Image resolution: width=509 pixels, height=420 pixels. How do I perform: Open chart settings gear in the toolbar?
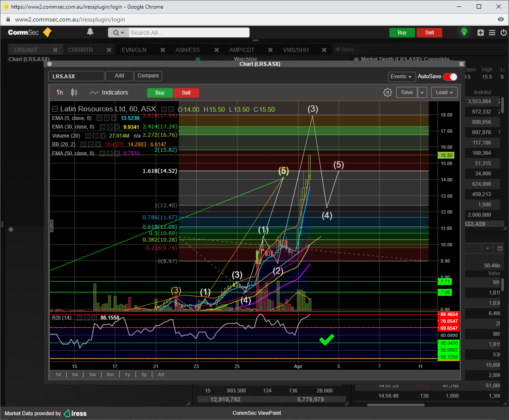click(x=387, y=92)
